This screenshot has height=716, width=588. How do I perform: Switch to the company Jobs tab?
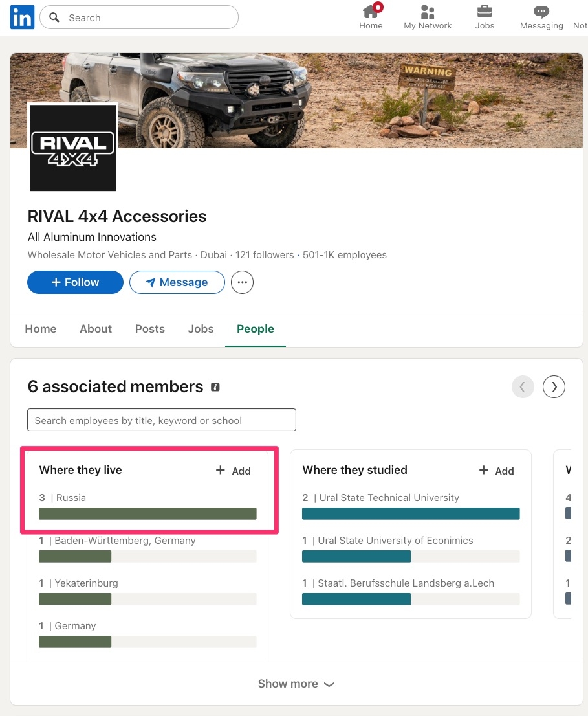201,329
